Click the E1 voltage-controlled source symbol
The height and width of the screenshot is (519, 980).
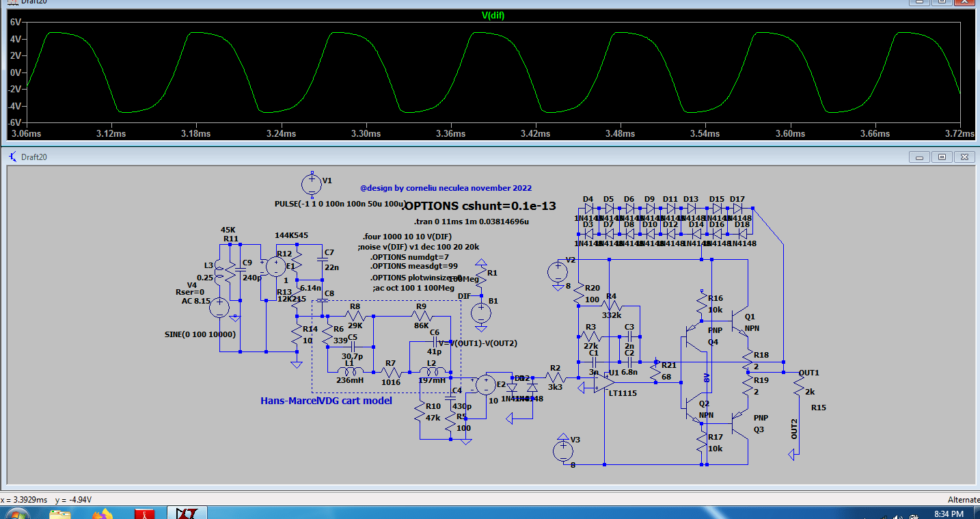[276, 267]
